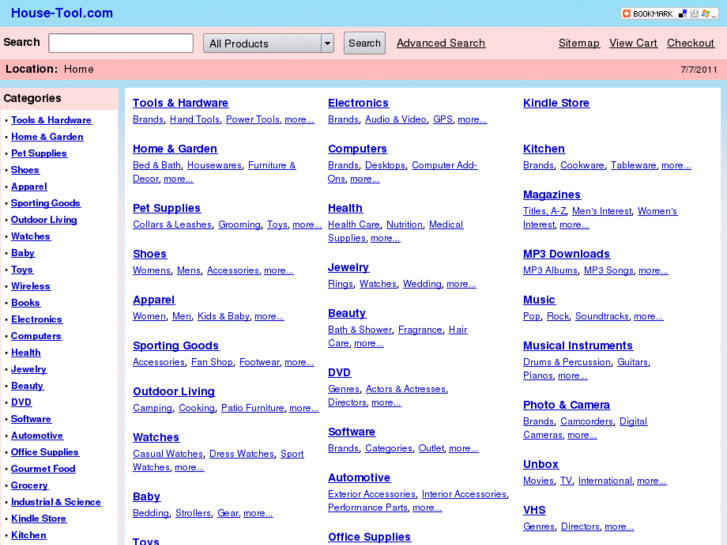This screenshot has height=545, width=727.
Task: Click Home in the Location breadcrumb
Action: [x=79, y=70]
